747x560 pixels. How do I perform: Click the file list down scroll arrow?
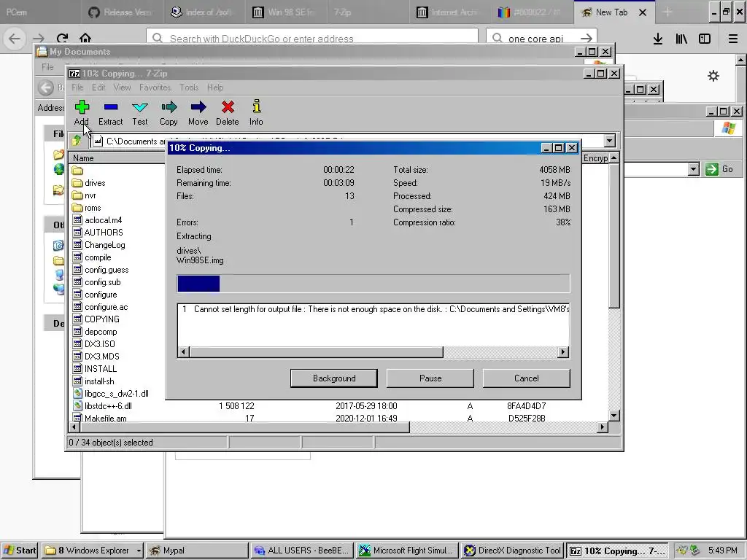[614, 415]
